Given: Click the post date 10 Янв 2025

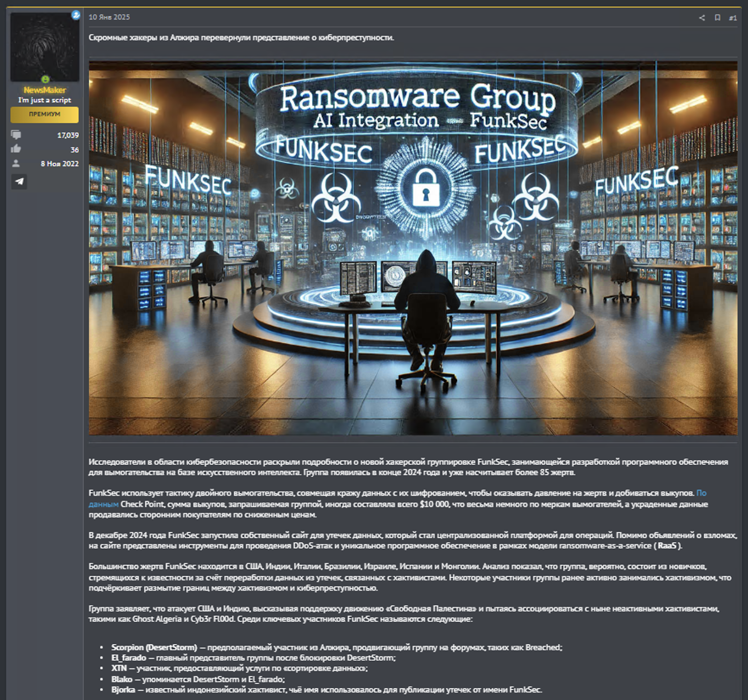Looking at the screenshot, I should (109, 17).
